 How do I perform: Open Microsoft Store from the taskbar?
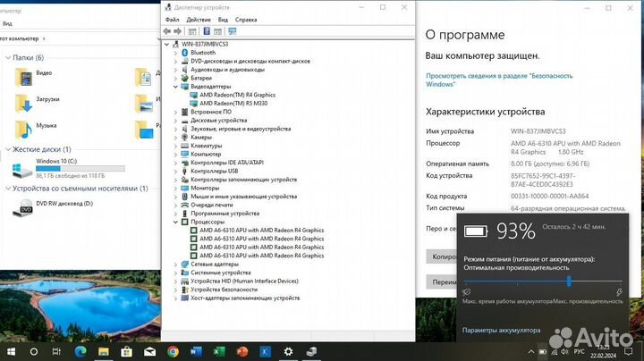tap(126, 351)
